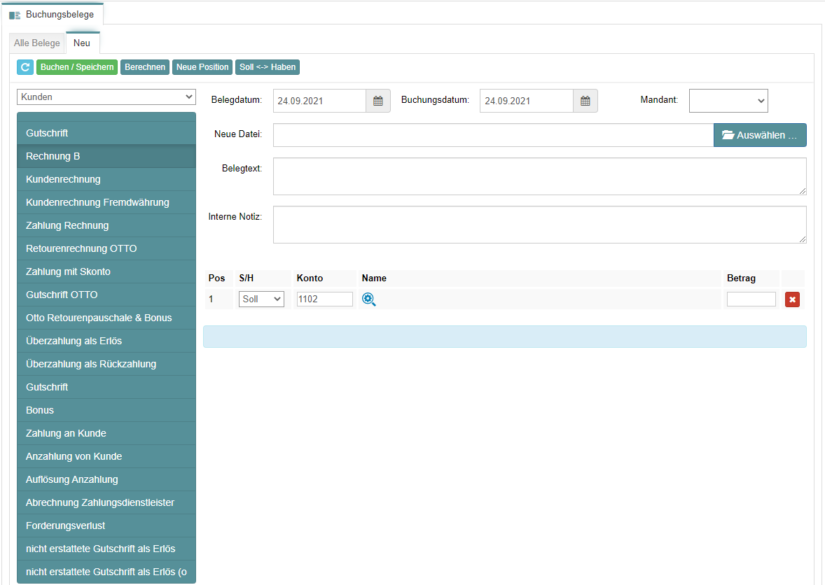Select Zahlung mit Skonto template
Viewport: 825px width, 585px height.
coord(106,271)
